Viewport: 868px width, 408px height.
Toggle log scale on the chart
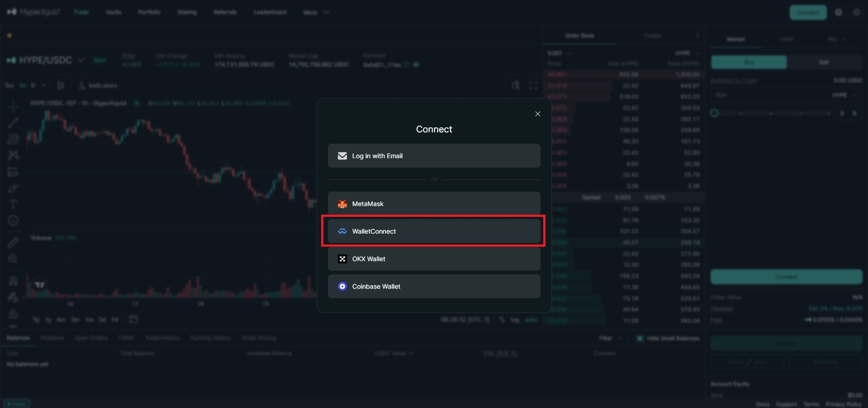[515, 319]
